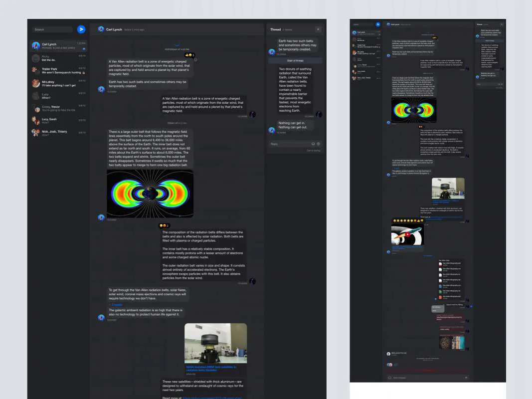The image size is (532, 399).
Task: Click the radiation belts diagram image in the chat
Action: 150,194
